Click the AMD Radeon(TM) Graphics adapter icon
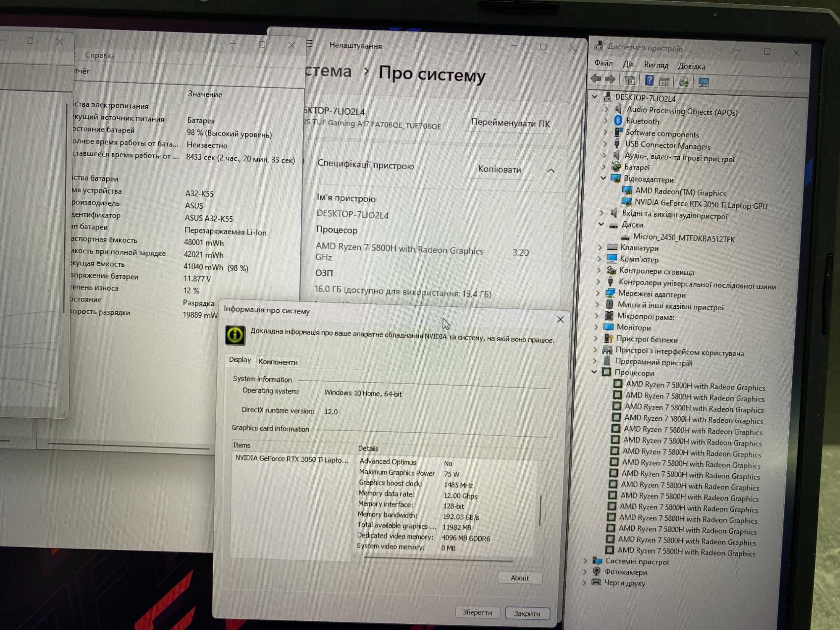Screen dimensions: 840x630 coord(627,190)
